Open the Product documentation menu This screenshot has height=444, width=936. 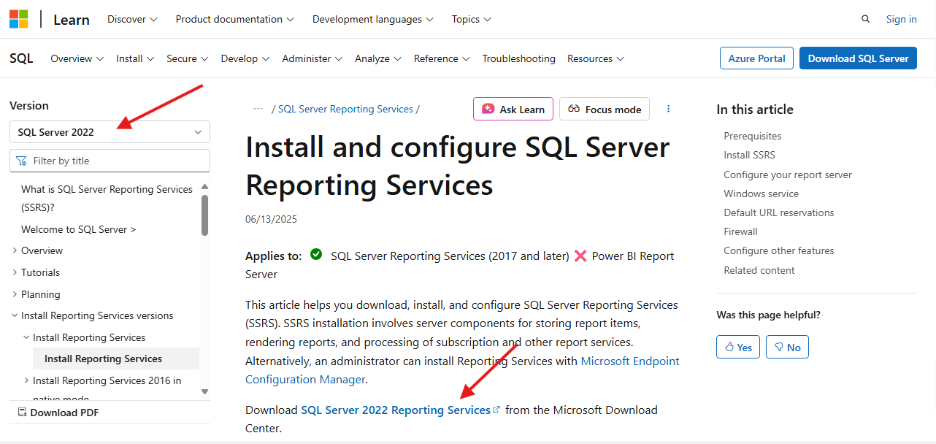point(235,19)
